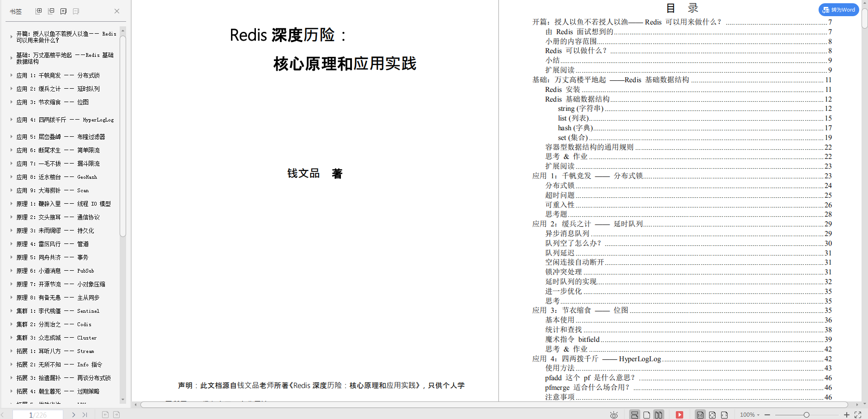Expand bookmark 应用 5: 层峦叠嶂 布隆过滤器
Viewport: 868px width, 419px height.
coord(11,136)
